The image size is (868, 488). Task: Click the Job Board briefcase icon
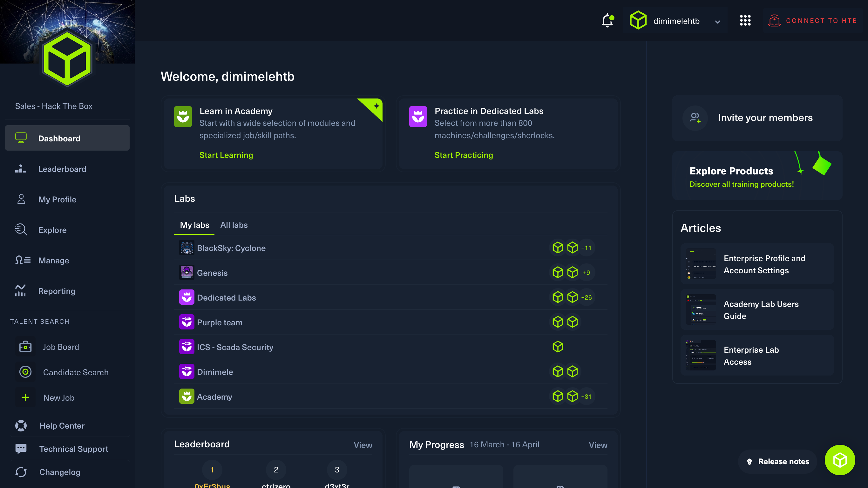[x=25, y=347]
